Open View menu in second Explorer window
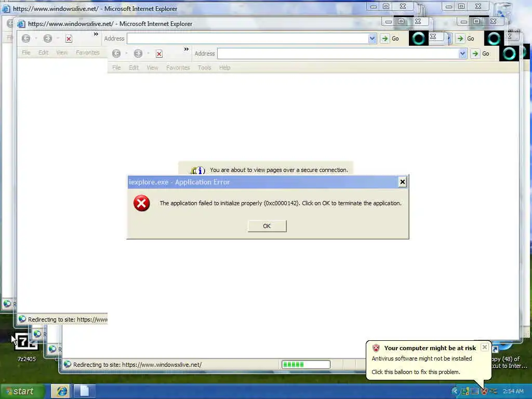Screen dimensions: 532x399 coord(62,52)
